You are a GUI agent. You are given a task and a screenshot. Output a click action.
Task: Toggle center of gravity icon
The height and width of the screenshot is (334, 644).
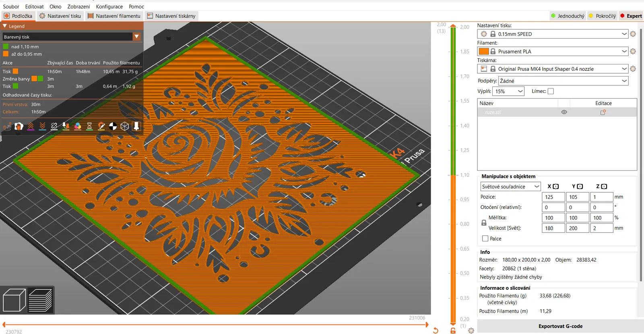click(x=113, y=126)
